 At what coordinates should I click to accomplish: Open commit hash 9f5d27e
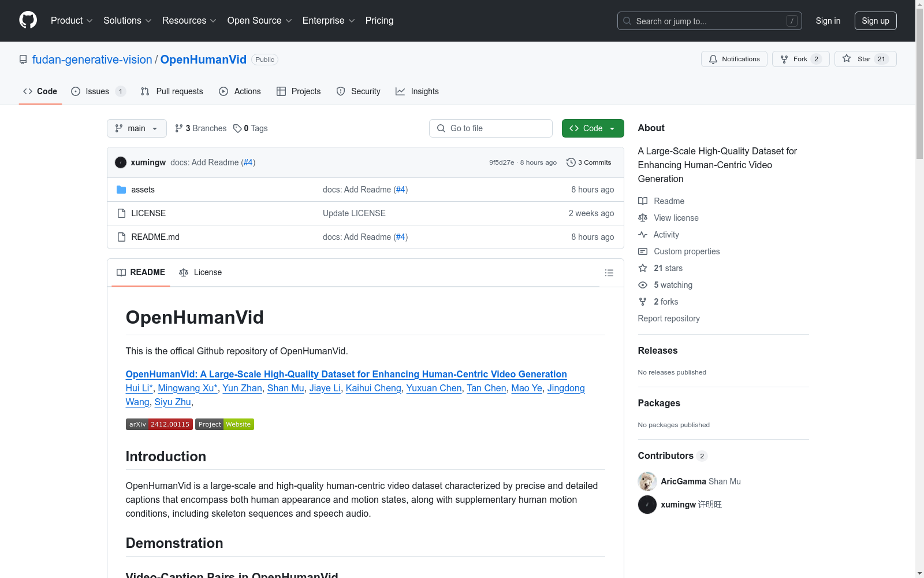501,162
